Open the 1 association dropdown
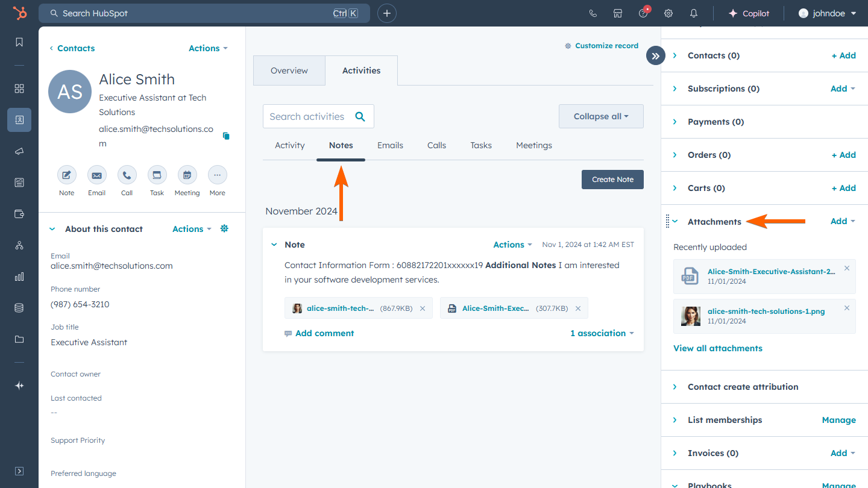 coord(602,333)
